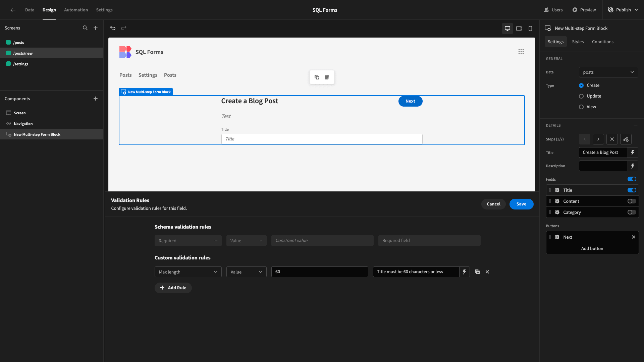This screenshot has width=644, height=362.
Task: Open settings gear for Content field
Action: pos(557,201)
